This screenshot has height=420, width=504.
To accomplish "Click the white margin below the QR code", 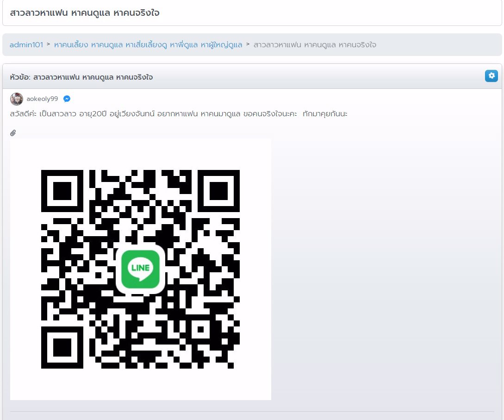I will pos(140,384).
